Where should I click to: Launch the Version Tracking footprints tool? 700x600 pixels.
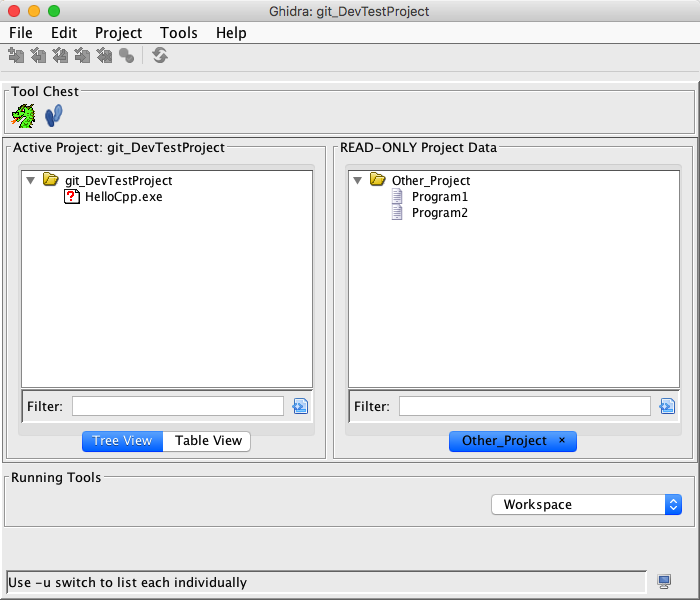(54, 116)
